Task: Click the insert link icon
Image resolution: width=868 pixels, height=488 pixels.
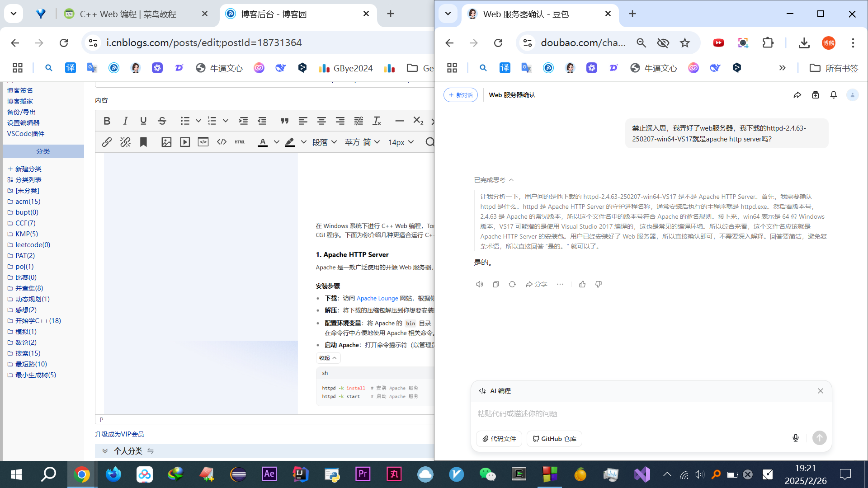Action: coord(107,142)
